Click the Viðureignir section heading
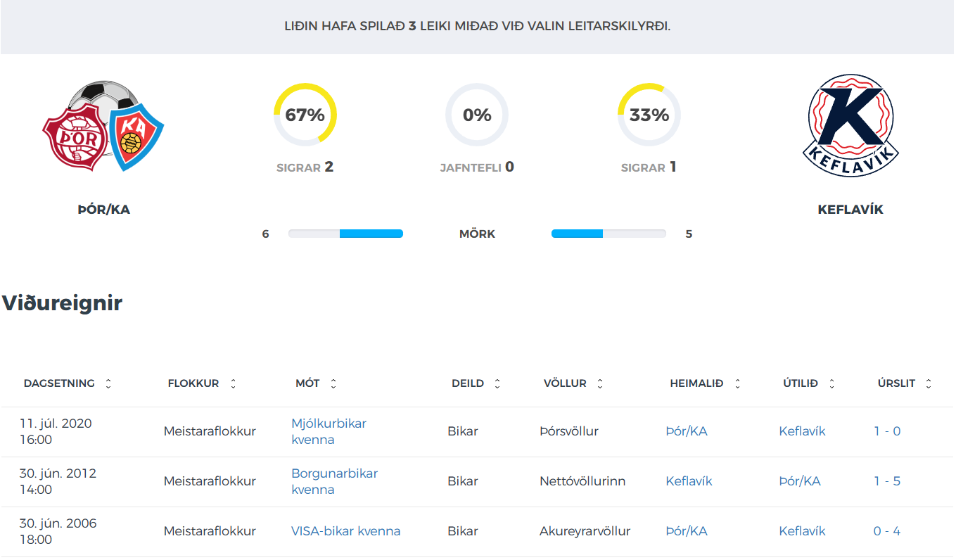The height and width of the screenshot is (560, 956). pos(62,303)
